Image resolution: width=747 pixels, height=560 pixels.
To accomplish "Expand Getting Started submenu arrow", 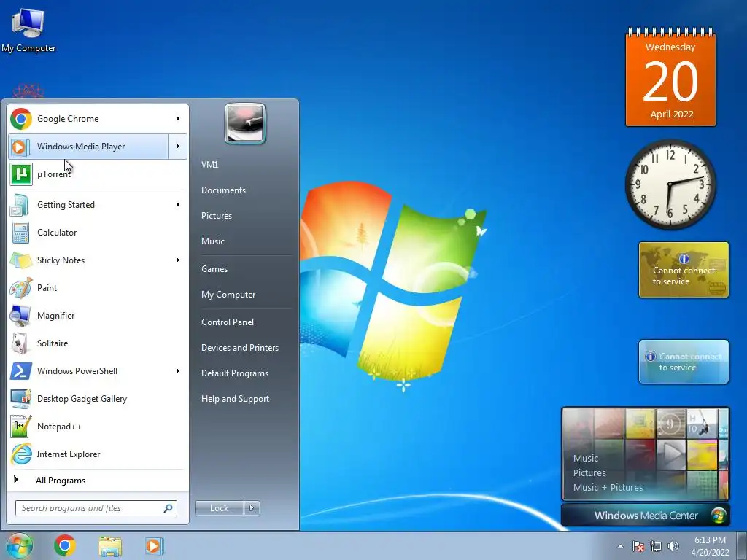I will pyautogui.click(x=178, y=205).
